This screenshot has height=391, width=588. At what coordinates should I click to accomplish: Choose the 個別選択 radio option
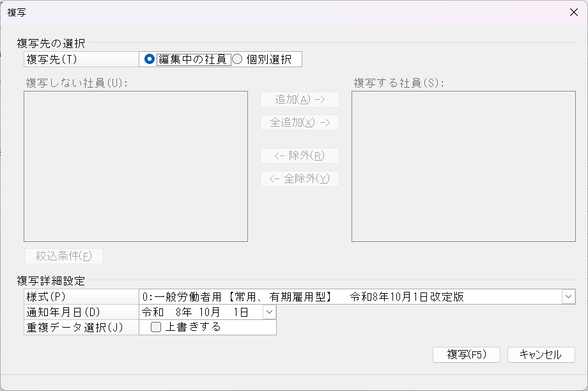pyautogui.click(x=237, y=60)
